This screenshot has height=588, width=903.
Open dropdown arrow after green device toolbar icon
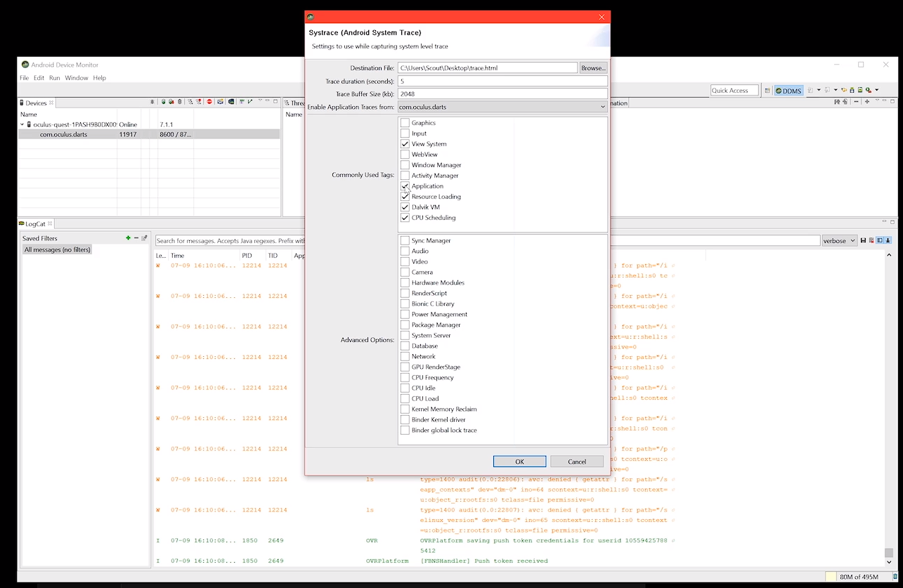click(876, 90)
